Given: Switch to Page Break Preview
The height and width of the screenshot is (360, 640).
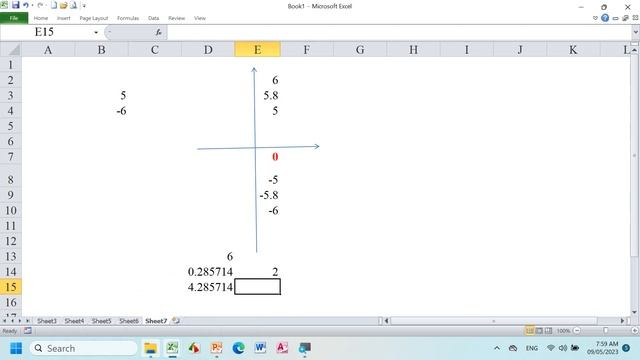Looking at the screenshot, I should click(548, 331).
